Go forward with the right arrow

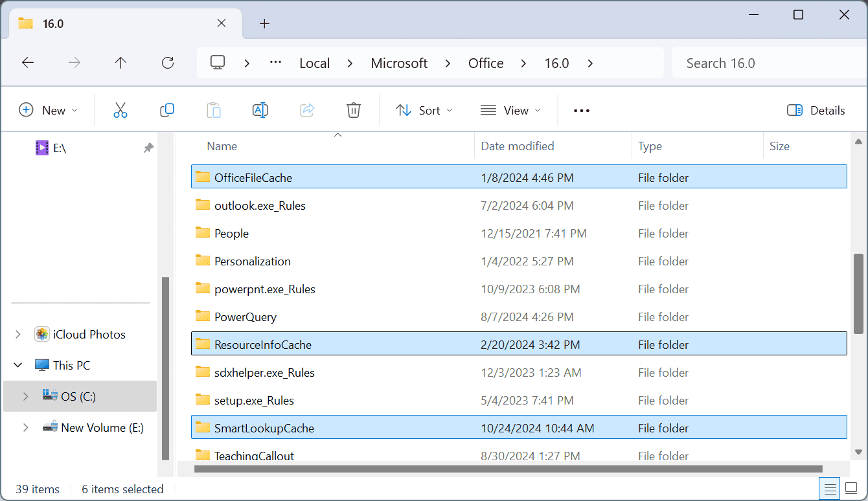click(74, 63)
